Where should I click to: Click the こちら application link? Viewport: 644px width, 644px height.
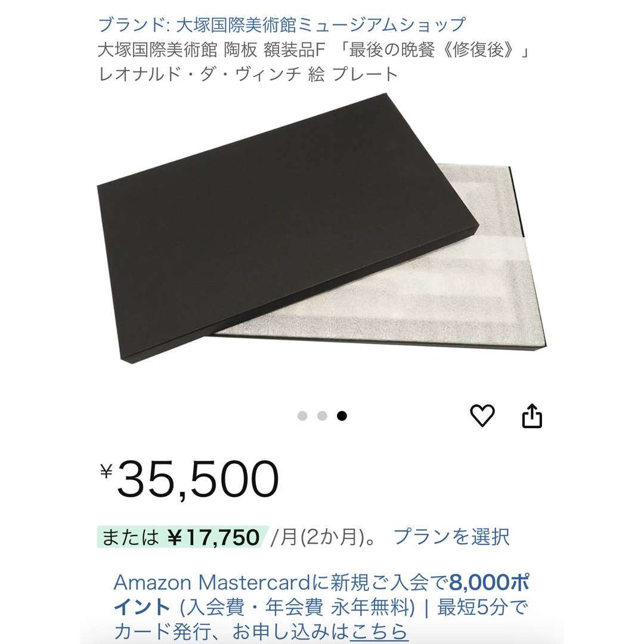click(x=378, y=631)
